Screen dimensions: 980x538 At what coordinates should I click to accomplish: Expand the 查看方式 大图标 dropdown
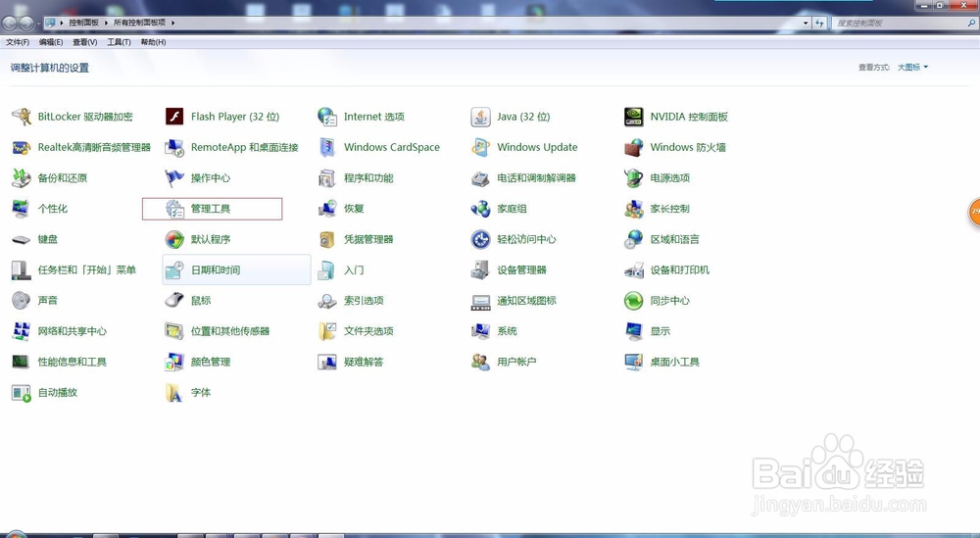[x=912, y=68]
